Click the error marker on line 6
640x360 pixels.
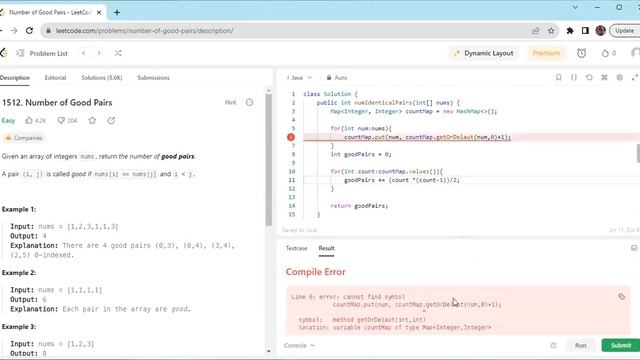(291, 137)
